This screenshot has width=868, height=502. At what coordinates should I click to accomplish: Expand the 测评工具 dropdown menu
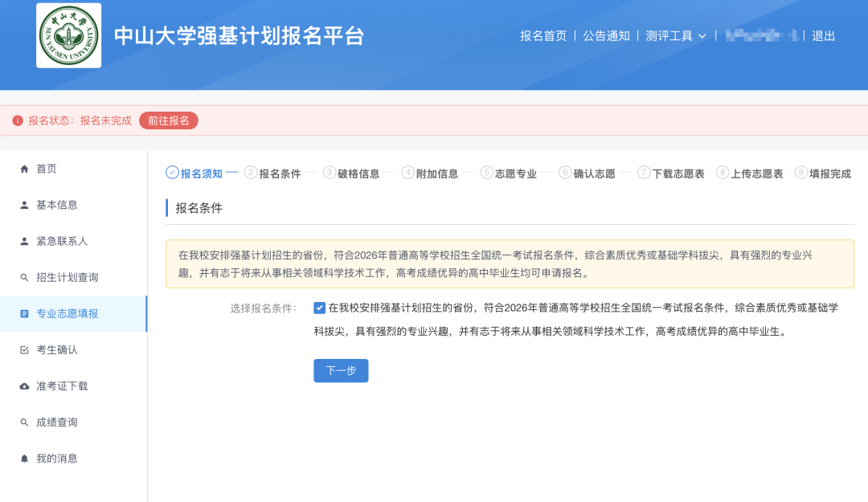click(675, 35)
